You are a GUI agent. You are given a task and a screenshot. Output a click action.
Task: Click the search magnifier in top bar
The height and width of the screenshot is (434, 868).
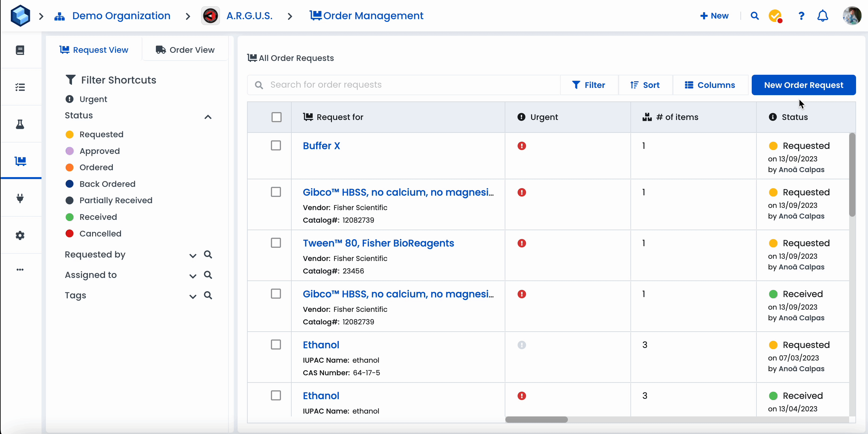(755, 16)
